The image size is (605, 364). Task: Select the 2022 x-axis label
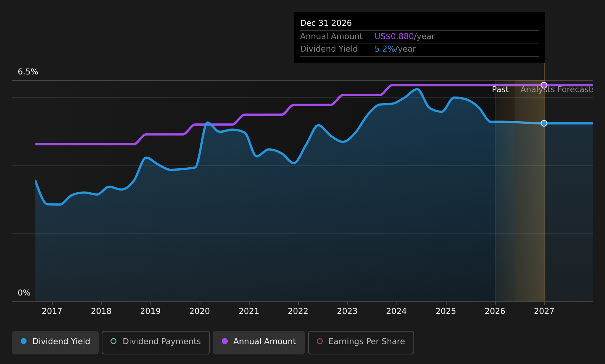(x=298, y=311)
